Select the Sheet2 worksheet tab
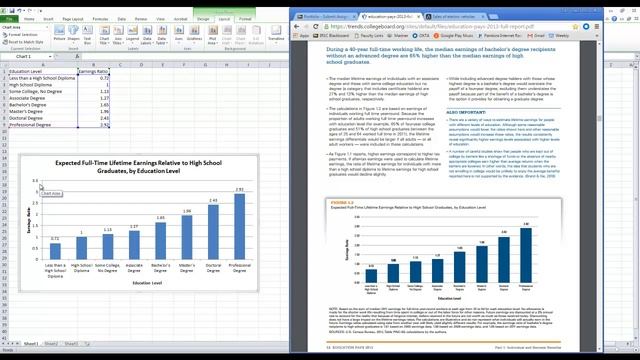The image size is (640, 360). [51, 344]
